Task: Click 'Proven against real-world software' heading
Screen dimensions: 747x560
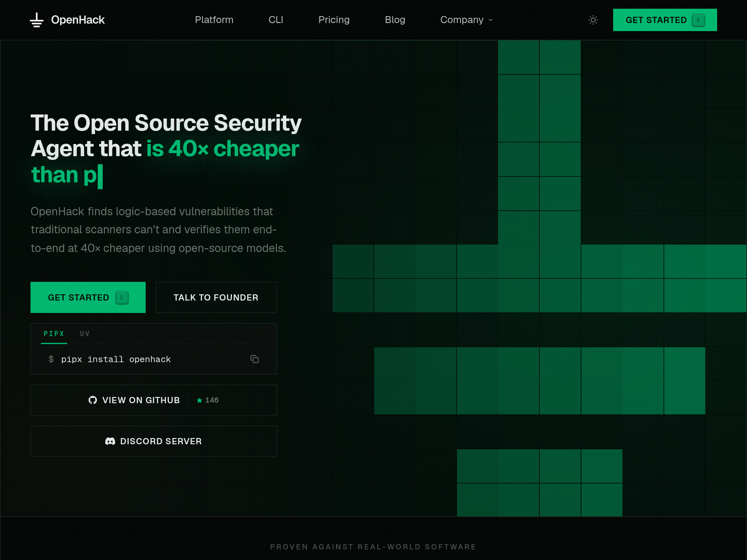Action: [x=373, y=547]
